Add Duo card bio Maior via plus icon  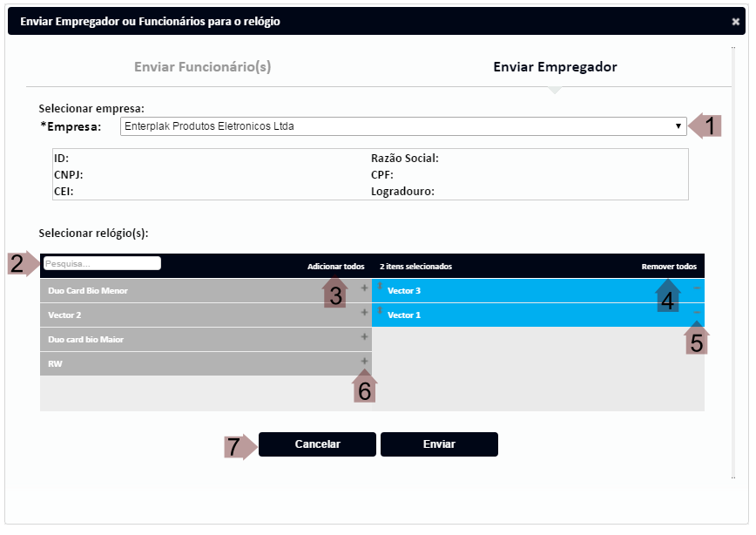(x=364, y=336)
